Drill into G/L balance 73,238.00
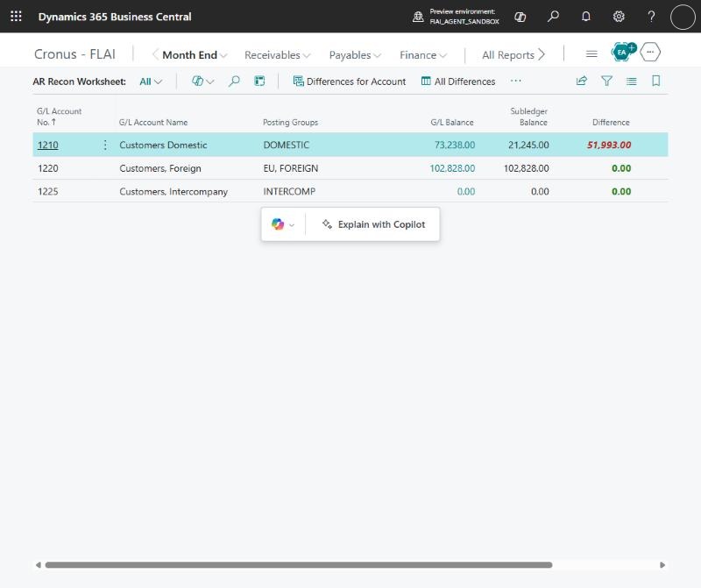The width and height of the screenshot is (701, 588). pyautogui.click(x=455, y=145)
